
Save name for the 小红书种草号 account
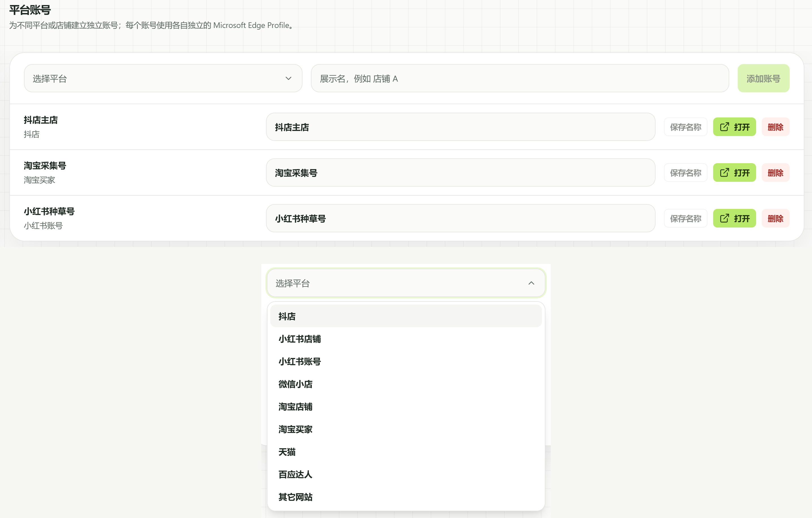[685, 218]
